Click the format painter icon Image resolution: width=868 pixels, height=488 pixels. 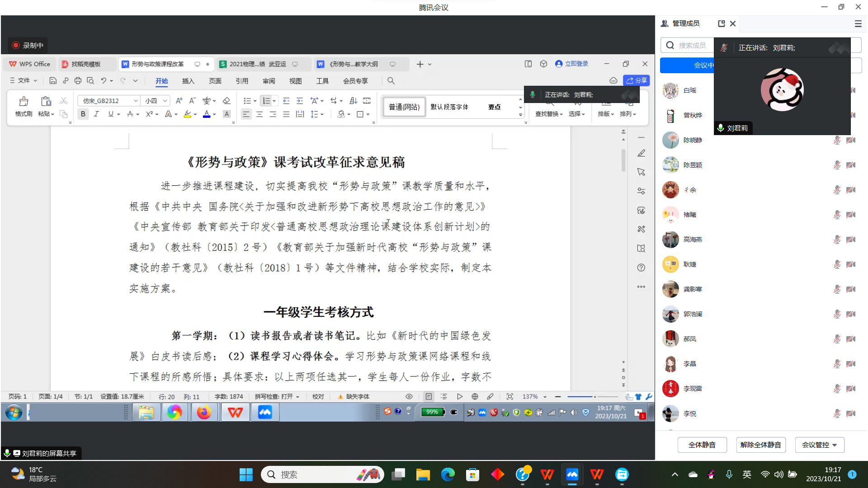[x=24, y=101]
